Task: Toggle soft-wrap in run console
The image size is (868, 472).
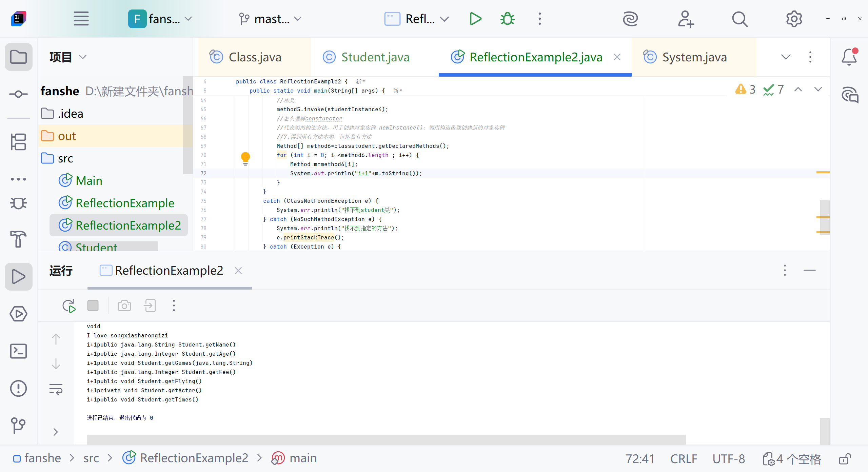Action: [56, 389]
